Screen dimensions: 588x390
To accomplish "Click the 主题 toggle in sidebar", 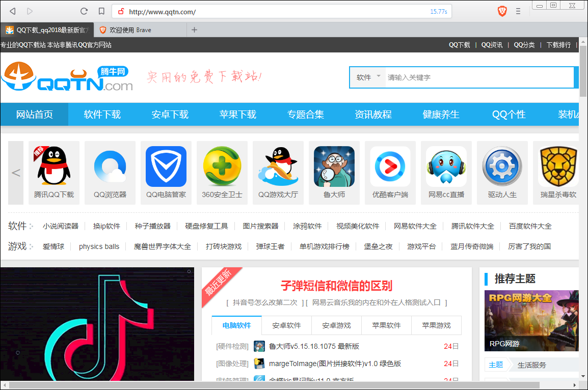I will 496,365.
